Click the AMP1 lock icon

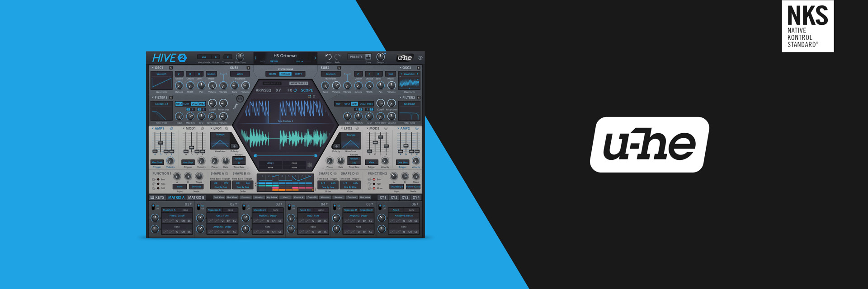tap(171, 128)
